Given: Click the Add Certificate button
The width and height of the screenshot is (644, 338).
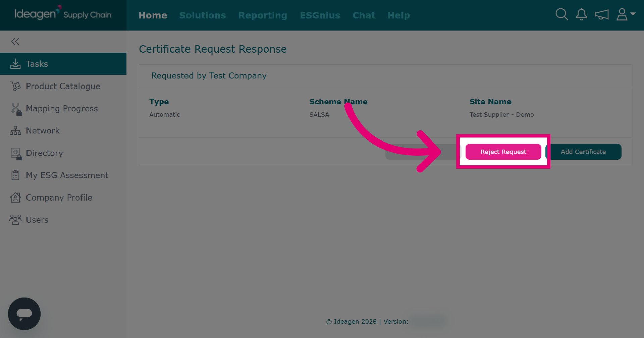Looking at the screenshot, I should pyautogui.click(x=583, y=152).
